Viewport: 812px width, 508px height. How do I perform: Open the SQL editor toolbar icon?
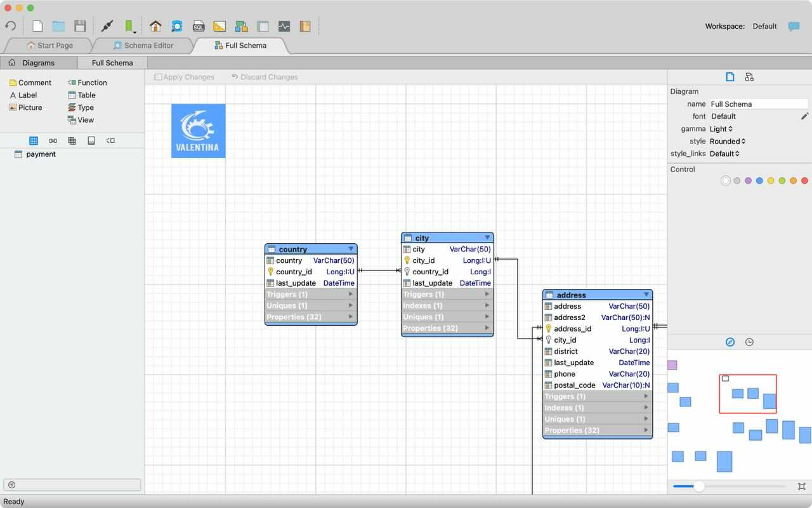coord(199,27)
